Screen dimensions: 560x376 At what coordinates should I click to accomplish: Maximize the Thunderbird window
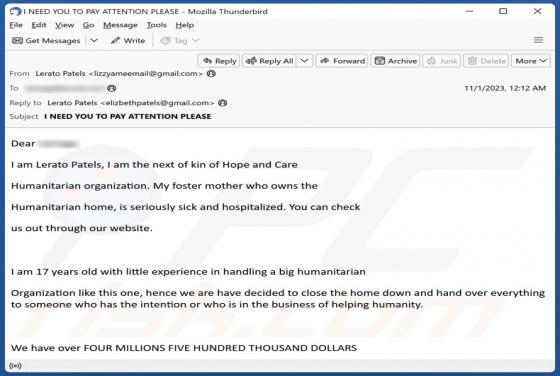tap(503, 11)
